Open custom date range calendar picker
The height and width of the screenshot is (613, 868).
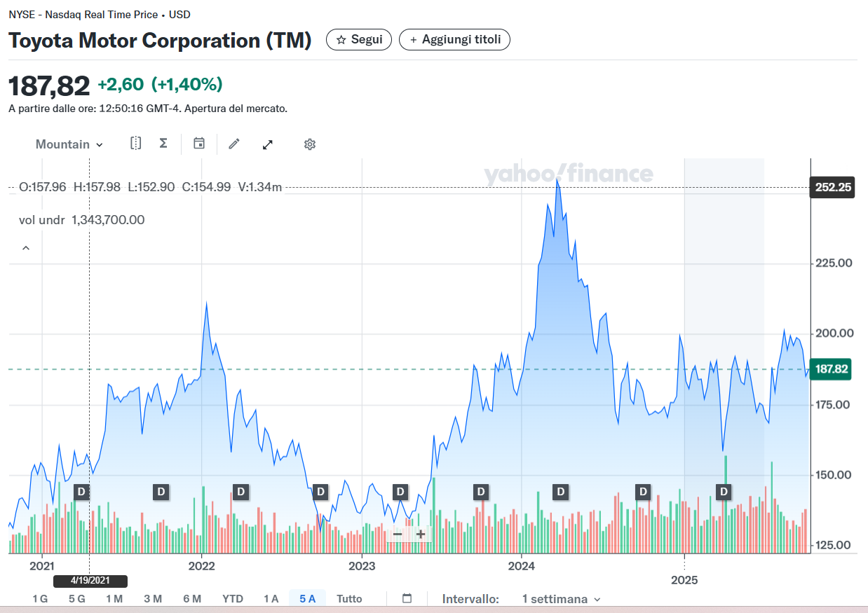[407, 598]
